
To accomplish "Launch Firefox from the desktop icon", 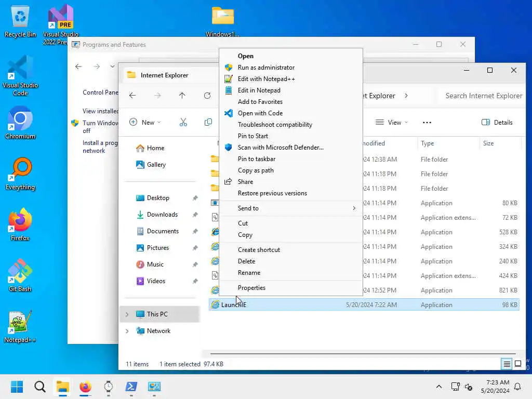I will coord(20,224).
